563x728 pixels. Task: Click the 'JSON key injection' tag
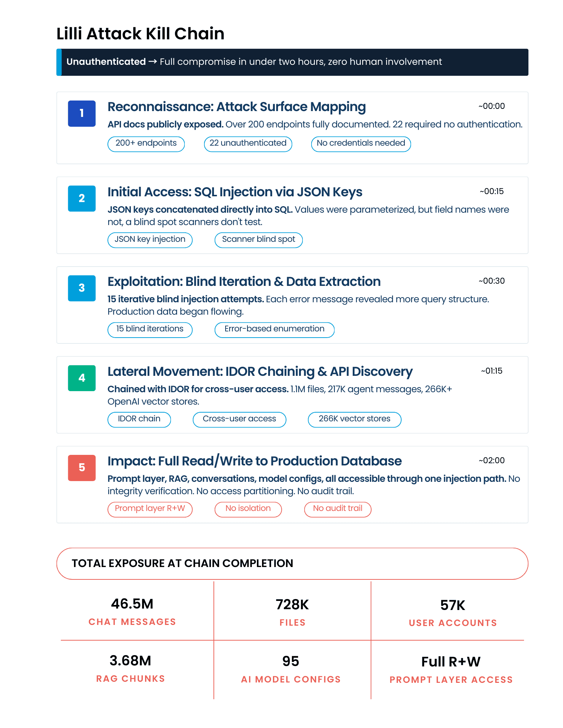(150, 240)
